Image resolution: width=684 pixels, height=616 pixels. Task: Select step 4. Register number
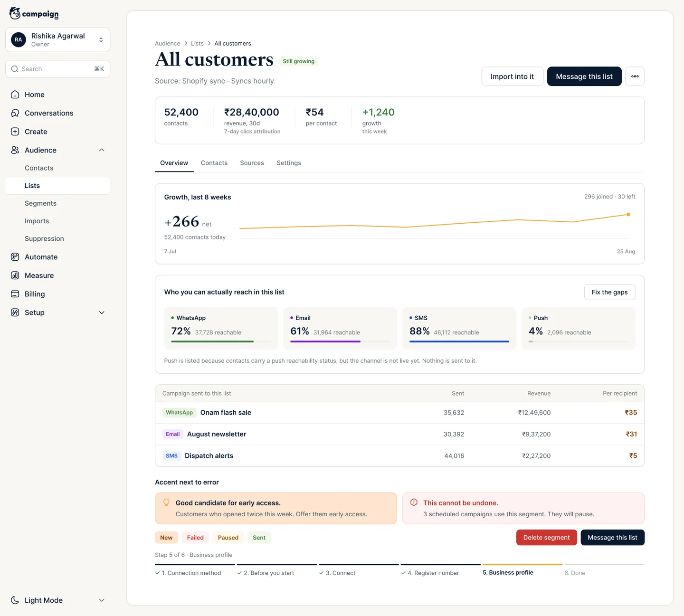click(x=441, y=570)
